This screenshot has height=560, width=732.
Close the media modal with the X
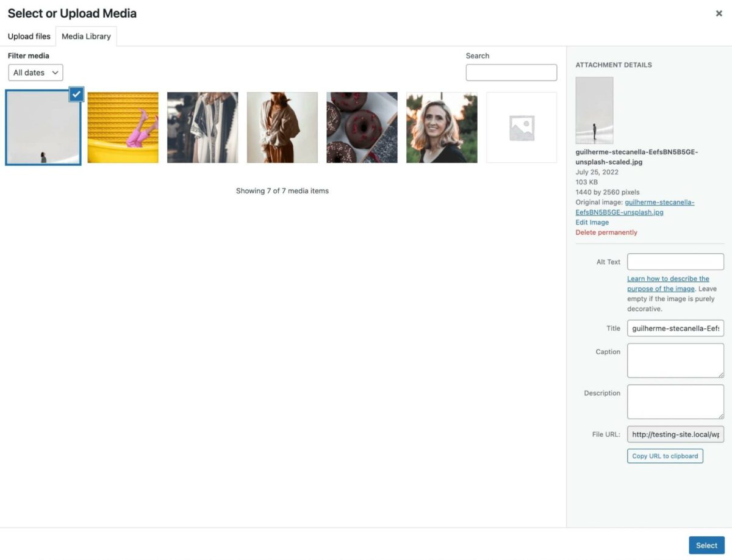click(x=719, y=13)
